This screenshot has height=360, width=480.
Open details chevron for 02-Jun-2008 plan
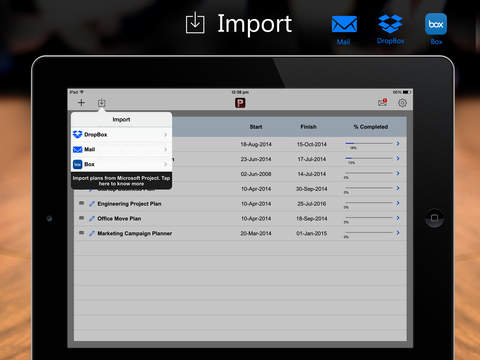398,173
